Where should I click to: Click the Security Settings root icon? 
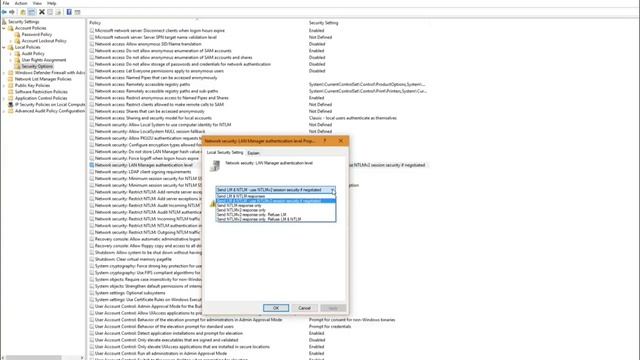pyautogui.click(x=4, y=22)
